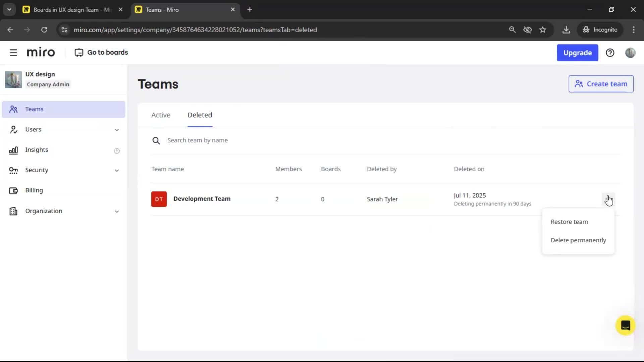Image resolution: width=644 pixels, height=362 pixels.
Task: Reload the current page
Action: point(44,30)
